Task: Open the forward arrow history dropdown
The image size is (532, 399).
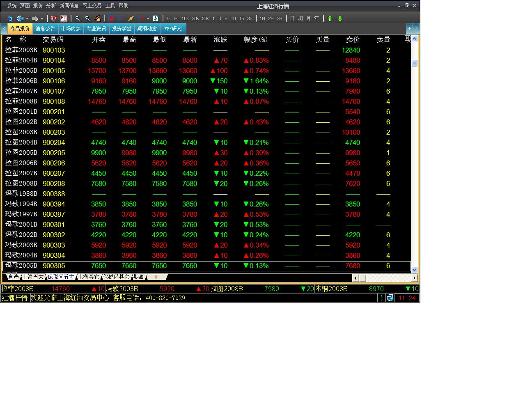Action: pos(42,18)
